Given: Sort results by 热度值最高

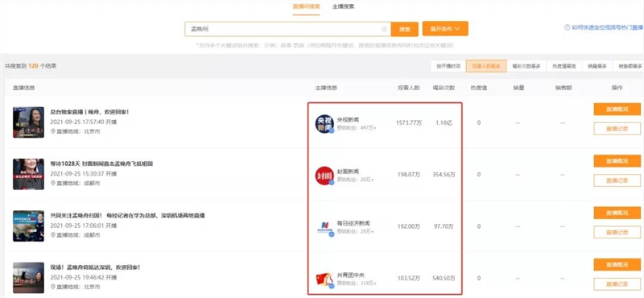Looking at the screenshot, I should coord(563,66).
